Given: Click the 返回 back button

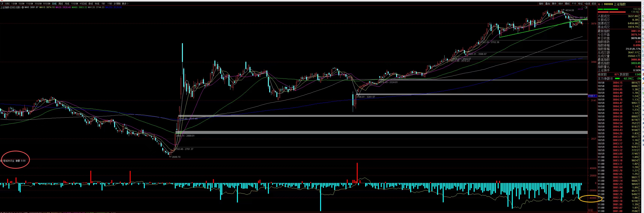Looking at the screenshot, I should (x=594, y=4).
